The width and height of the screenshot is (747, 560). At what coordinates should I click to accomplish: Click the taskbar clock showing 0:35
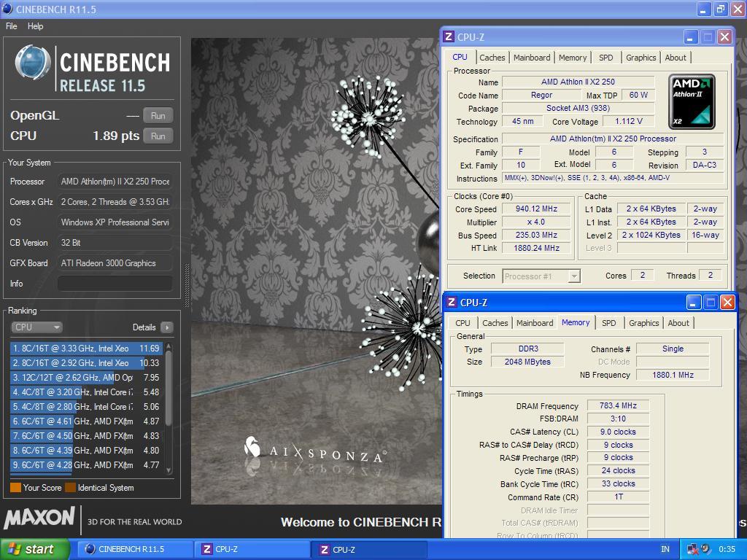[727, 550]
